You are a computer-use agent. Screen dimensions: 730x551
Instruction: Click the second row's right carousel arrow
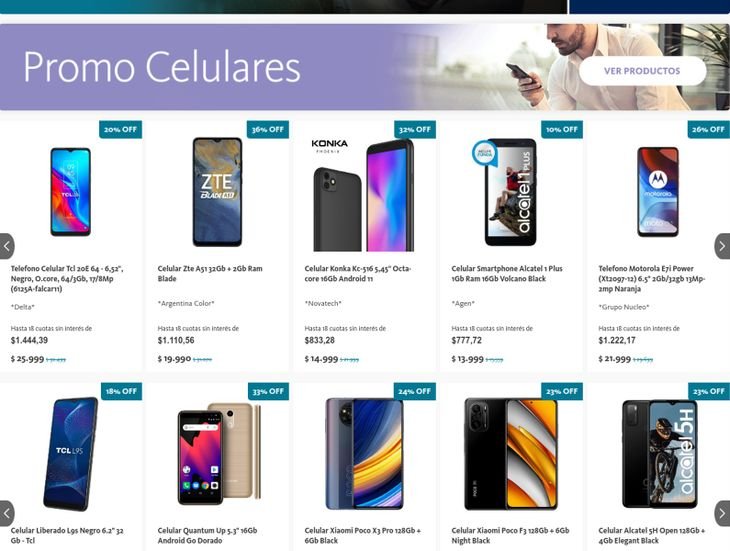pos(723,513)
